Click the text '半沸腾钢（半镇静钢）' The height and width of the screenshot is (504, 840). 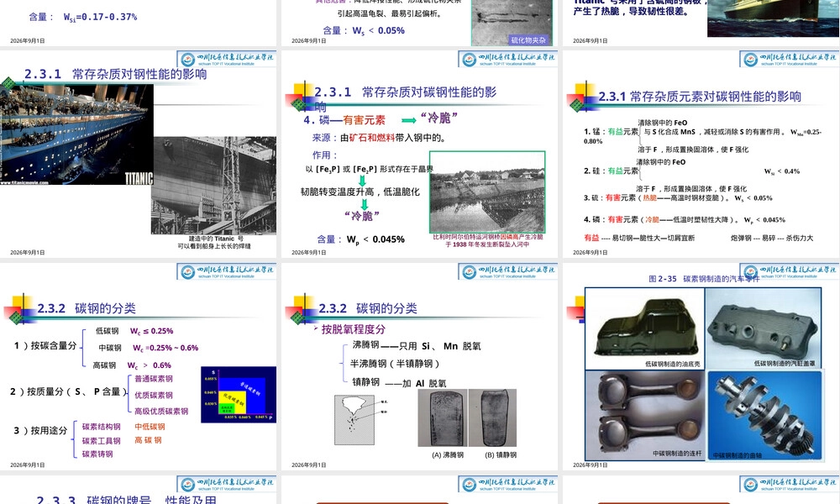point(396,364)
